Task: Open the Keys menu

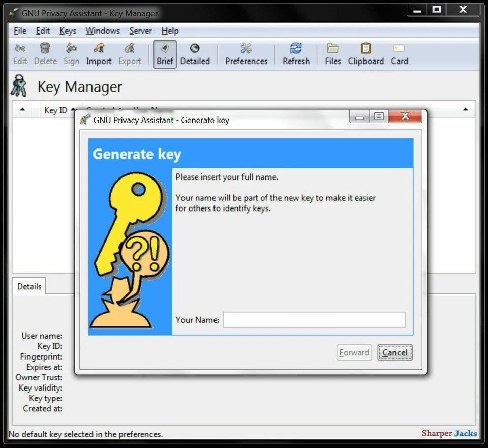Action: [x=68, y=31]
